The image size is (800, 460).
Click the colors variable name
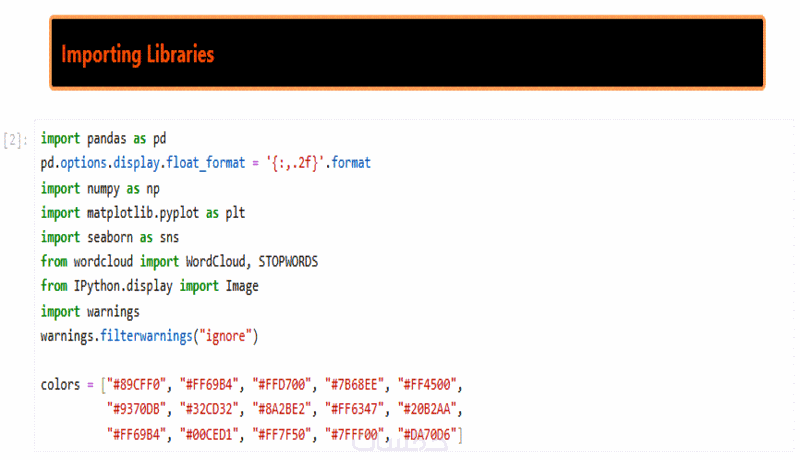pos(61,385)
